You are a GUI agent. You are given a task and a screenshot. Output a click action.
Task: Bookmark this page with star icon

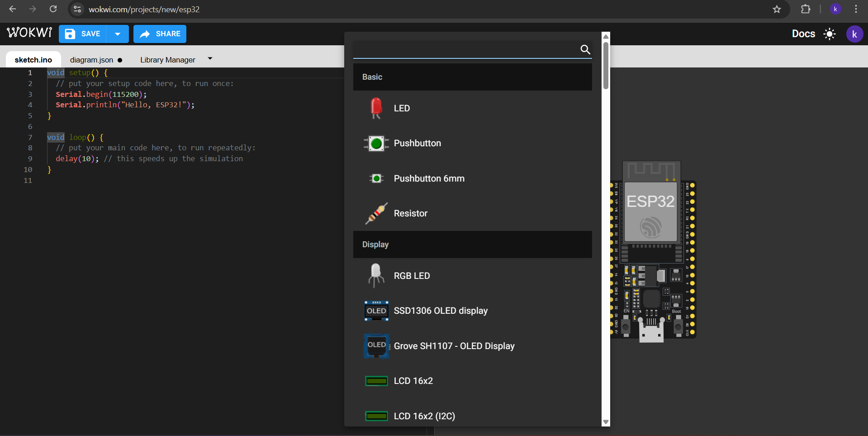point(777,9)
